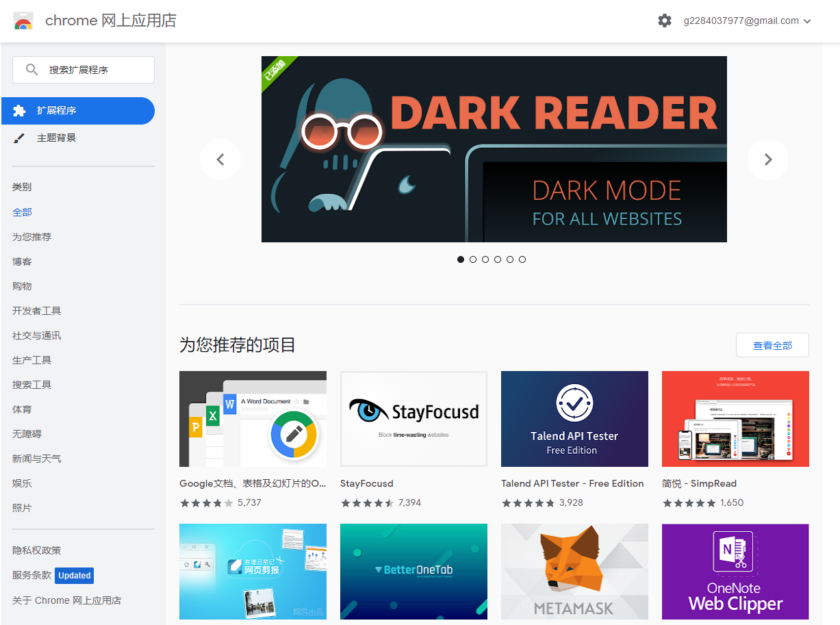This screenshot has width=840, height=625.
Task: Click the Updated badge
Action: [74, 576]
